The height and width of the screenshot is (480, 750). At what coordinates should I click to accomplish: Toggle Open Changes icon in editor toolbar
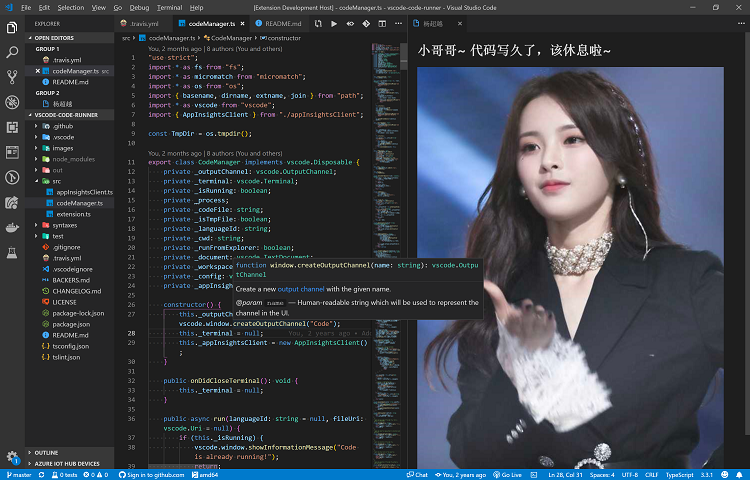(318, 23)
